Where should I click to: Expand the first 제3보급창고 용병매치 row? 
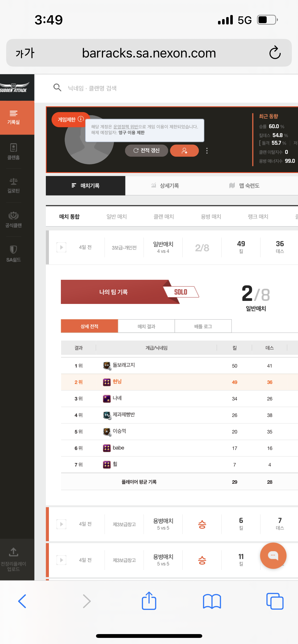[61, 524]
